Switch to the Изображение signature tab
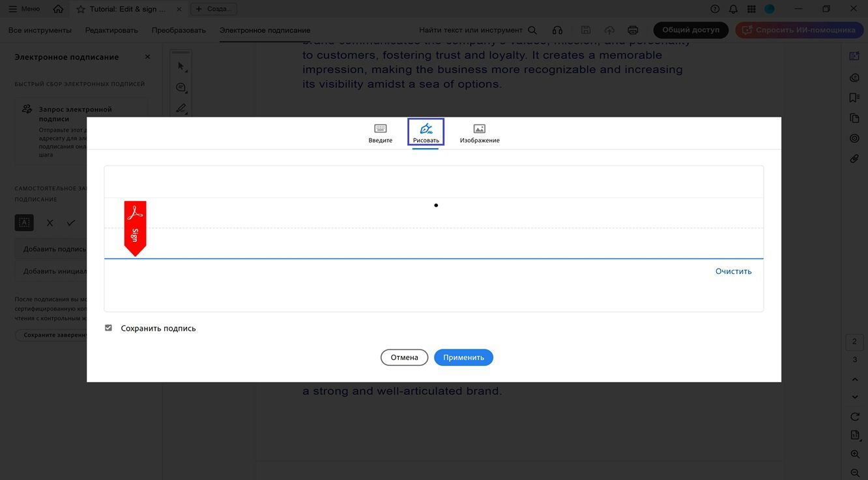 (x=480, y=133)
